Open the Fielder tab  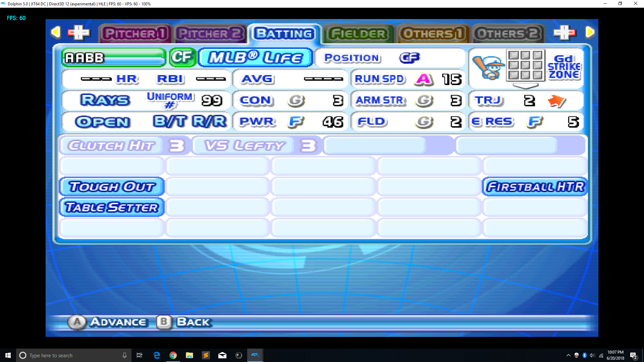[358, 34]
